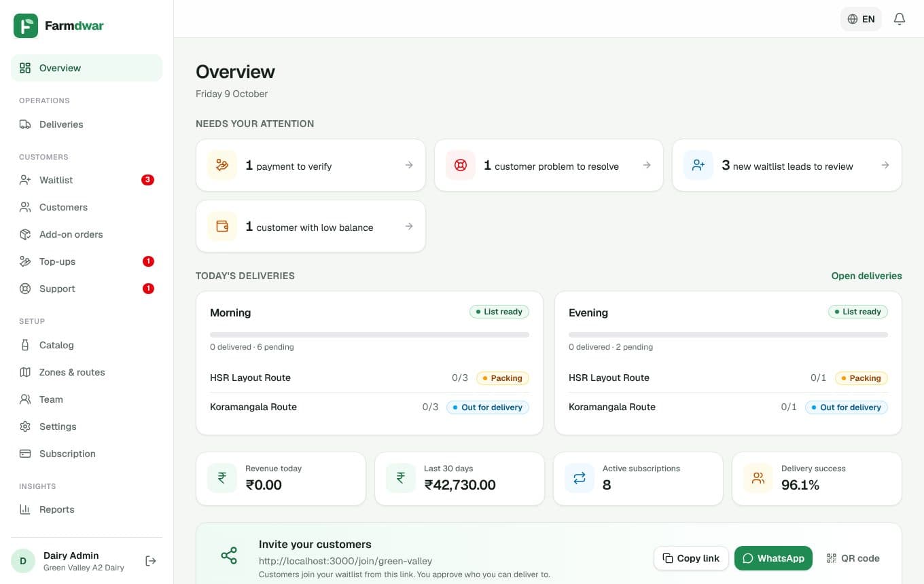
Task: Open Add-on orders in the sidebar
Action: coord(87,234)
